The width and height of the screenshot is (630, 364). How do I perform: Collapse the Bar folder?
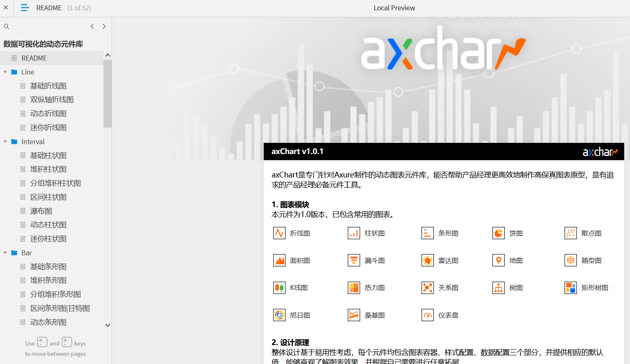(x=5, y=253)
